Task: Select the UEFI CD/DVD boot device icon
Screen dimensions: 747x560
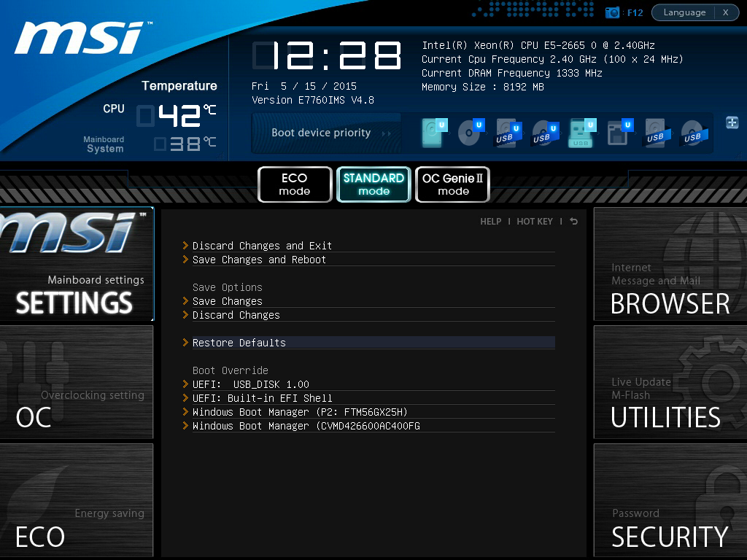Action: 471,133
